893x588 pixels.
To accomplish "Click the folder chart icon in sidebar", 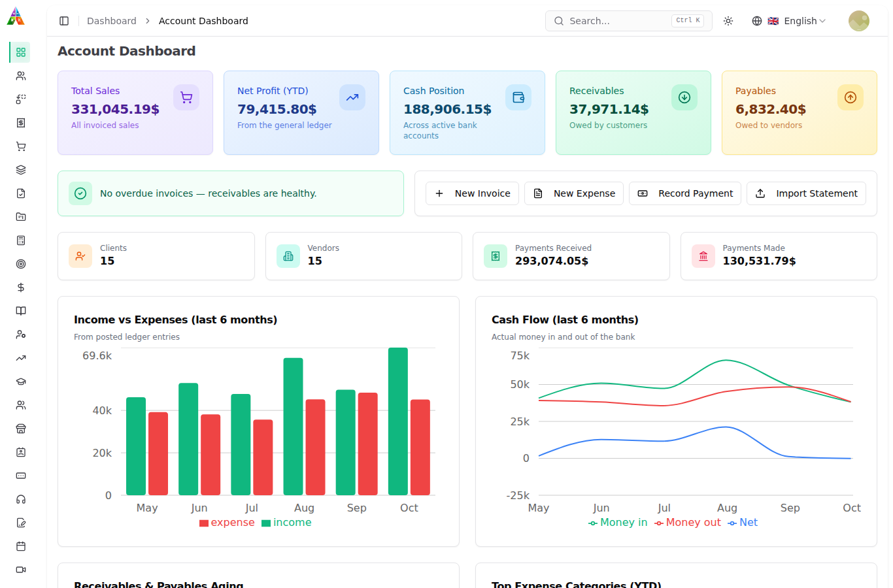I will [x=21, y=217].
